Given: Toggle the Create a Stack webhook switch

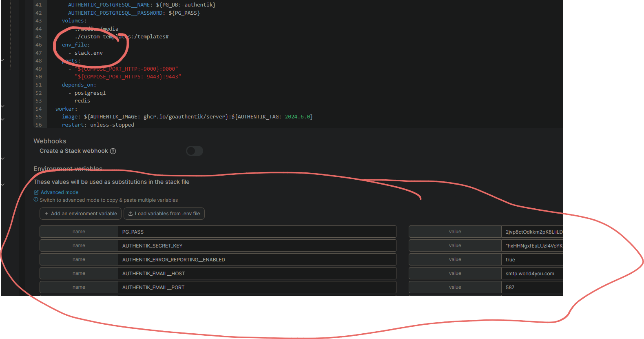Looking at the screenshot, I should pos(195,151).
